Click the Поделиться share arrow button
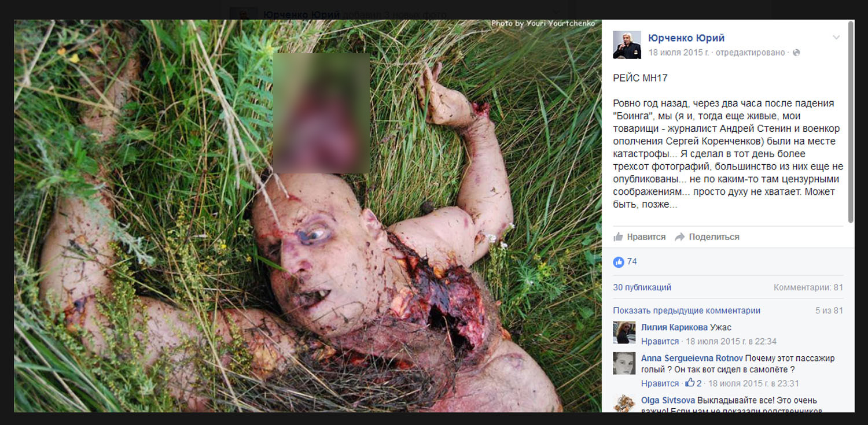 click(707, 237)
